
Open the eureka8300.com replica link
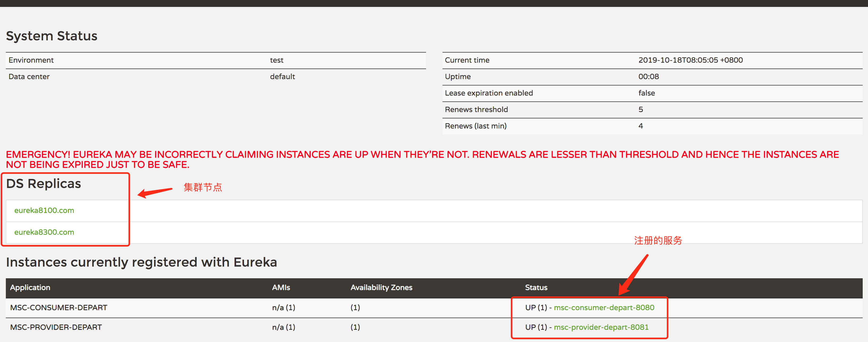click(x=44, y=232)
